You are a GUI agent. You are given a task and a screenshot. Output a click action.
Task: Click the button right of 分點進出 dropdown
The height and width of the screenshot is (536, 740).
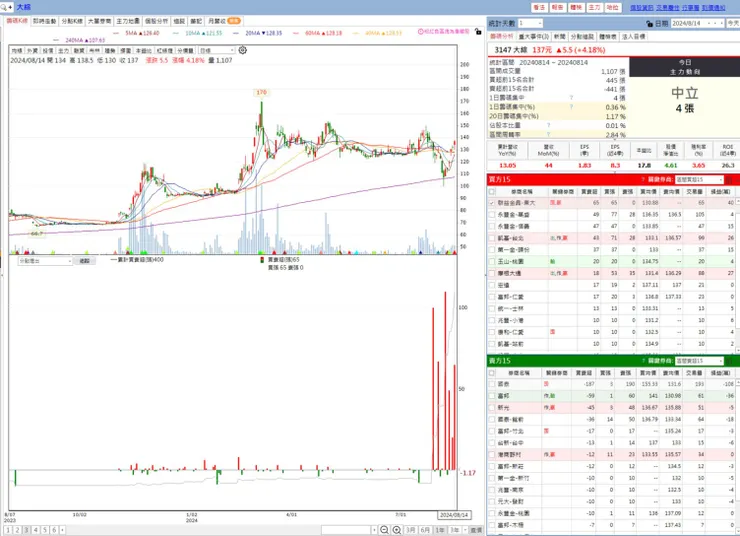coord(85,261)
